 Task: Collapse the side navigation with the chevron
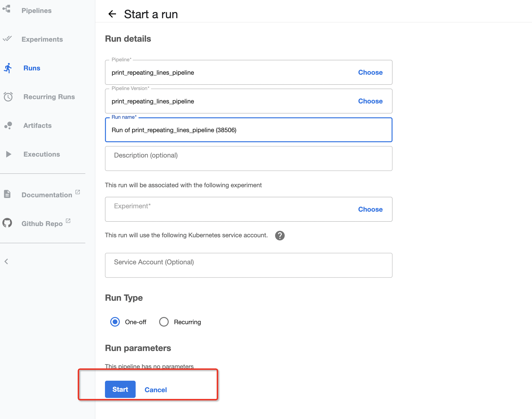point(6,261)
